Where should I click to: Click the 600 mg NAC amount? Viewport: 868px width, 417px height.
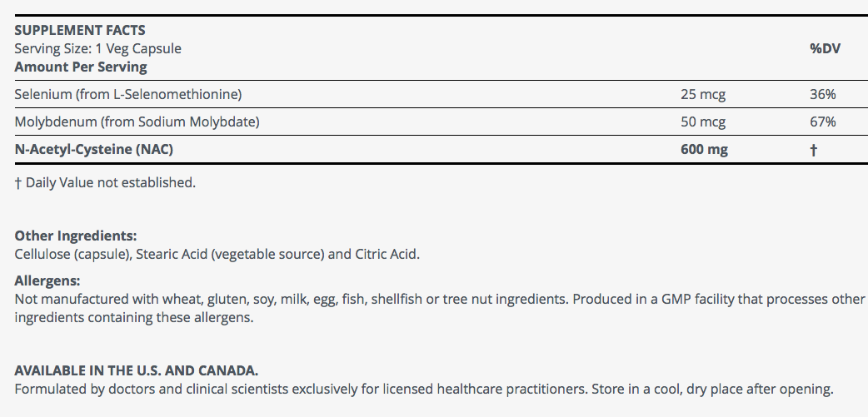tap(704, 150)
